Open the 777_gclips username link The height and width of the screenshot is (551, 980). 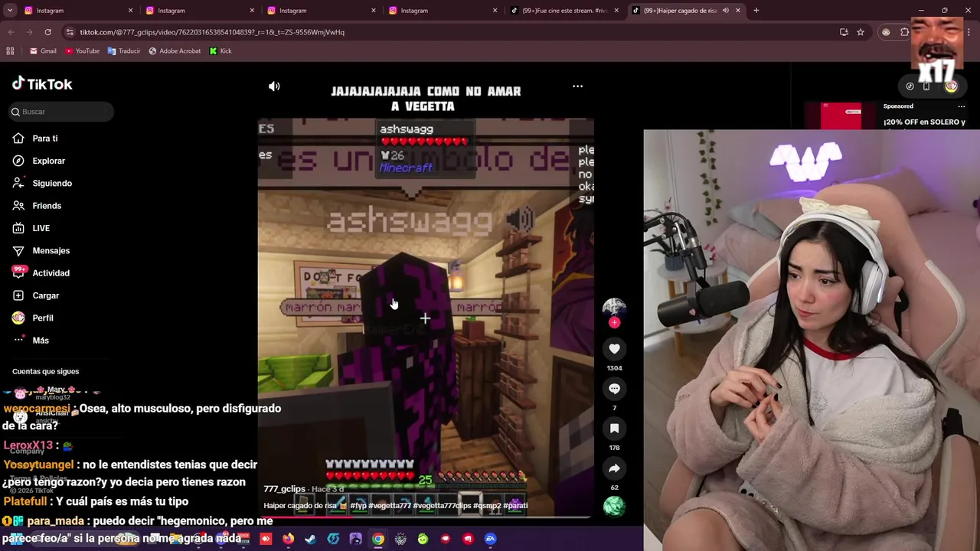tap(284, 489)
